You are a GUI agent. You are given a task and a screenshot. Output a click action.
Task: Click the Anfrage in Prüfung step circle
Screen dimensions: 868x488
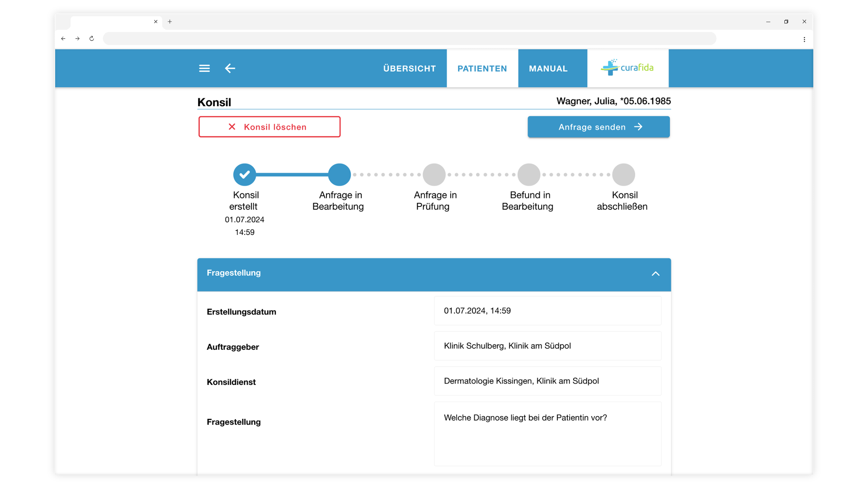[x=434, y=175]
